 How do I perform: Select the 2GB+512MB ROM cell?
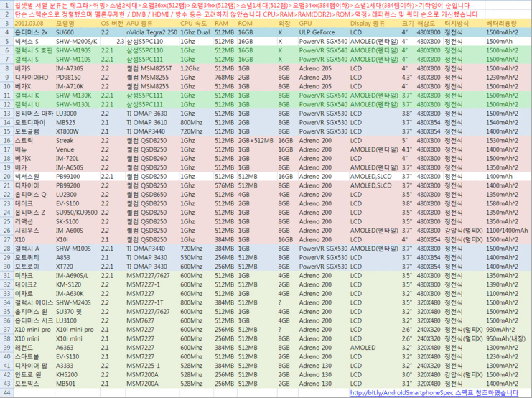[x=256, y=141]
